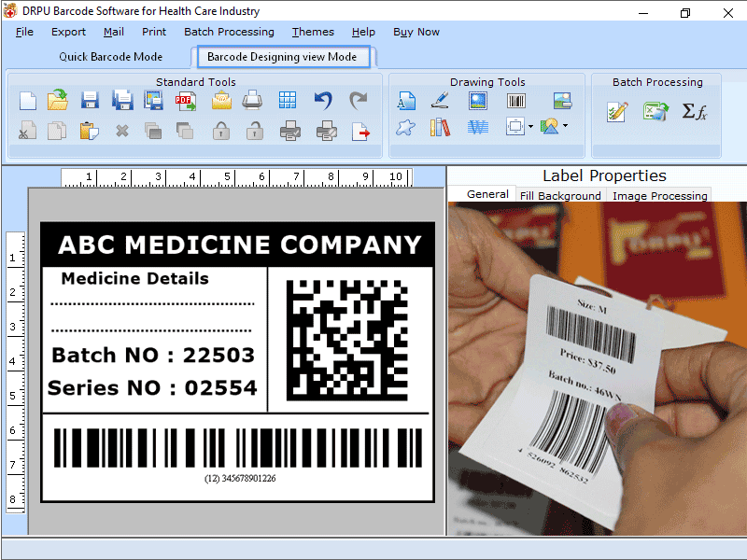
Task: Select the pen signature drawing tool
Action: (x=439, y=100)
